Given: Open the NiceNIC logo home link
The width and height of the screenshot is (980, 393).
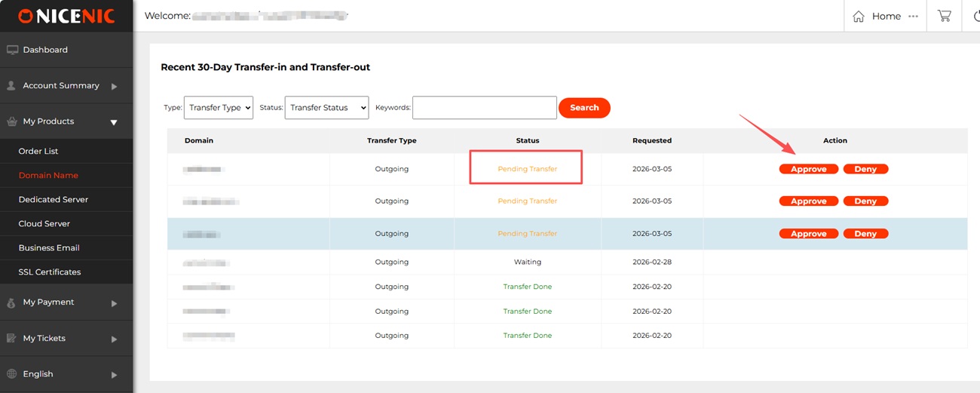Looking at the screenshot, I should pos(66,16).
